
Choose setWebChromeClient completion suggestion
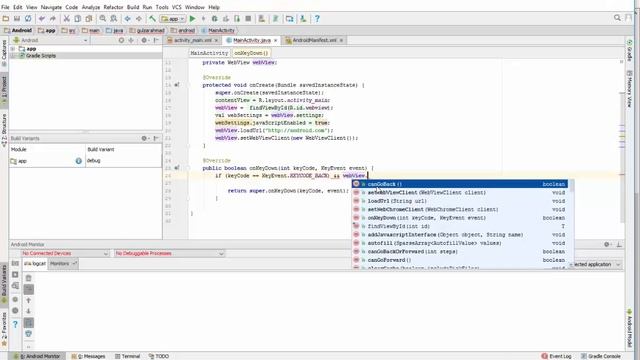coord(460,209)
